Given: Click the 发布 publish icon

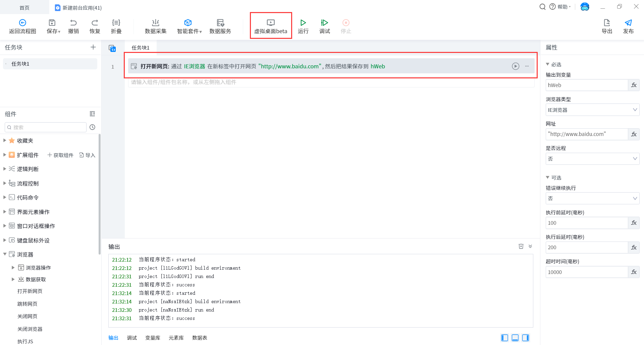Looking at the screenshot, I should coord(628,23).
